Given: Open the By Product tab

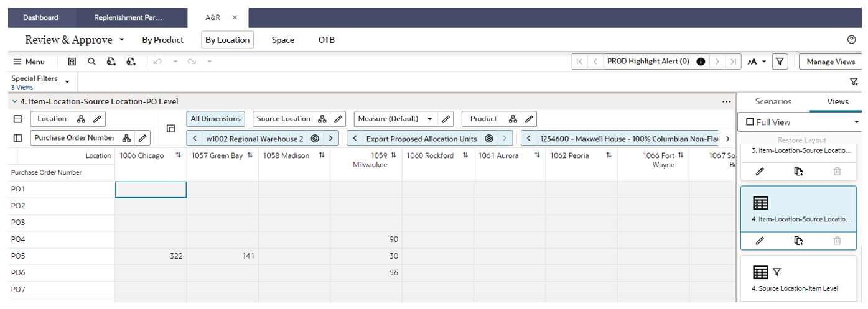Looking at the screenshot, I should pyautogui.click(x=162, y=40).
